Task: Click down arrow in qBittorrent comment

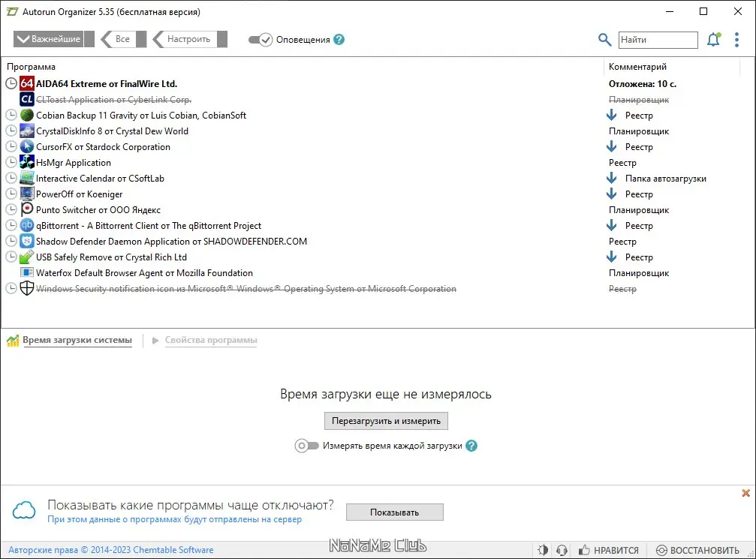Action: 611,225
